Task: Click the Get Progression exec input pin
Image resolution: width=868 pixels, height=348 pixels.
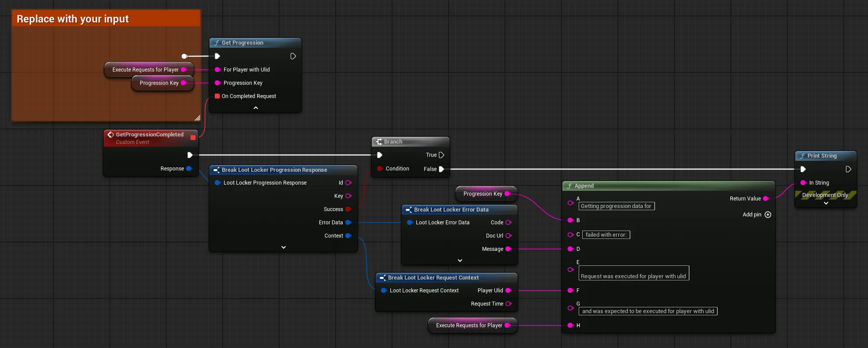Action: [x=217, y=56]
